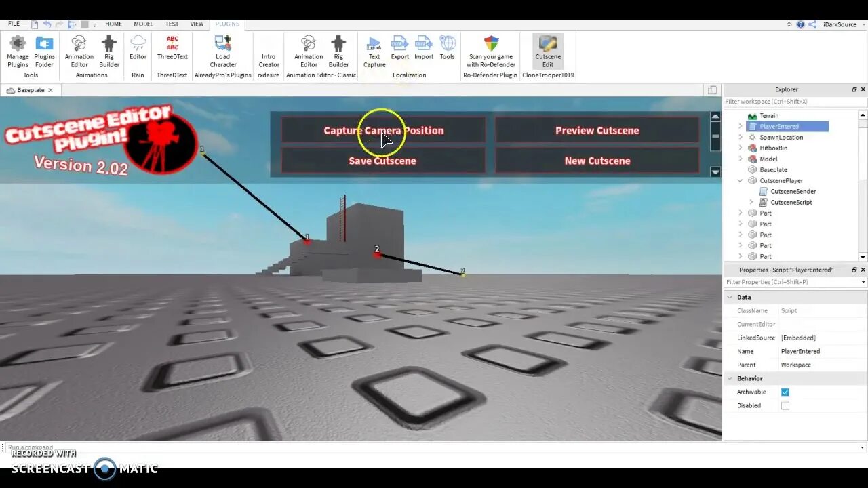Toggle the Cutscene Edit plugin
868x488 pixels.
[x=548, y=52]
